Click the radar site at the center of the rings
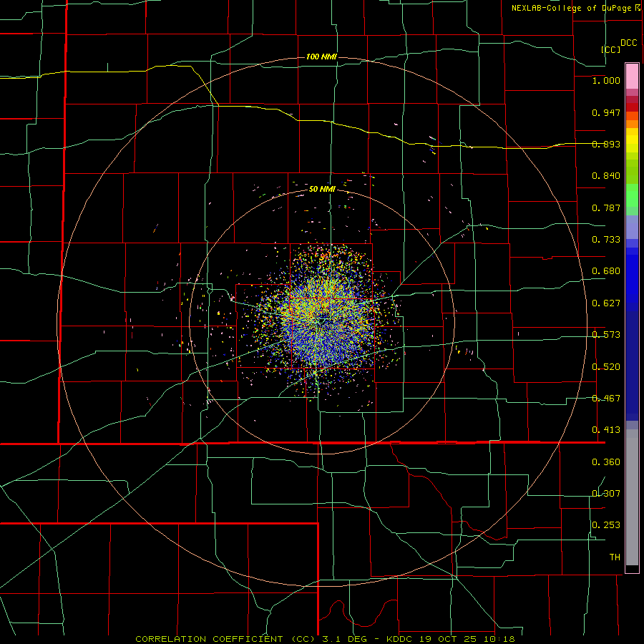 pyautogui.click(x=321, y=321)
